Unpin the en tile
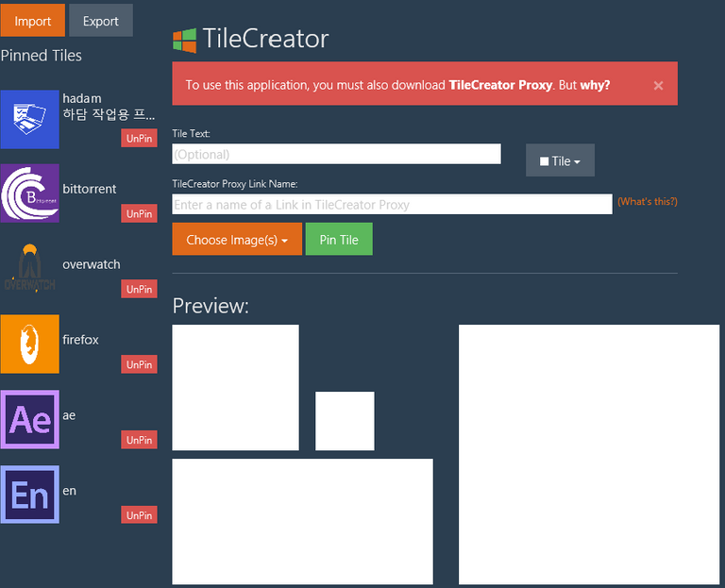This screenshot has height=588, width=725. click(139, 515)
